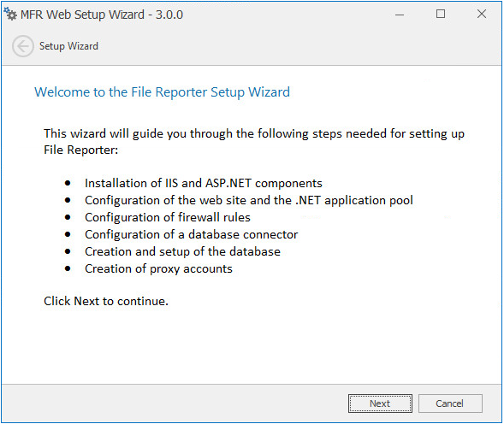Minimize the MFR Web Setup Wizard window

pos(400,15)
